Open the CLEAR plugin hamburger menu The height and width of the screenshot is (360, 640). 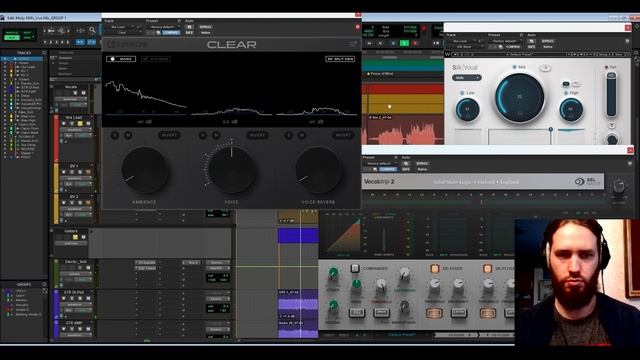pos(352,44)
